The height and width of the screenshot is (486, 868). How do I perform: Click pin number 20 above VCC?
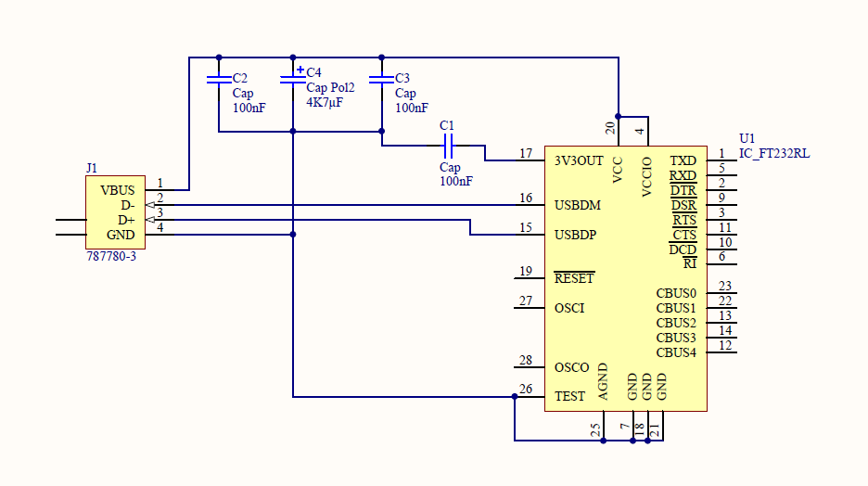point(610,128)
